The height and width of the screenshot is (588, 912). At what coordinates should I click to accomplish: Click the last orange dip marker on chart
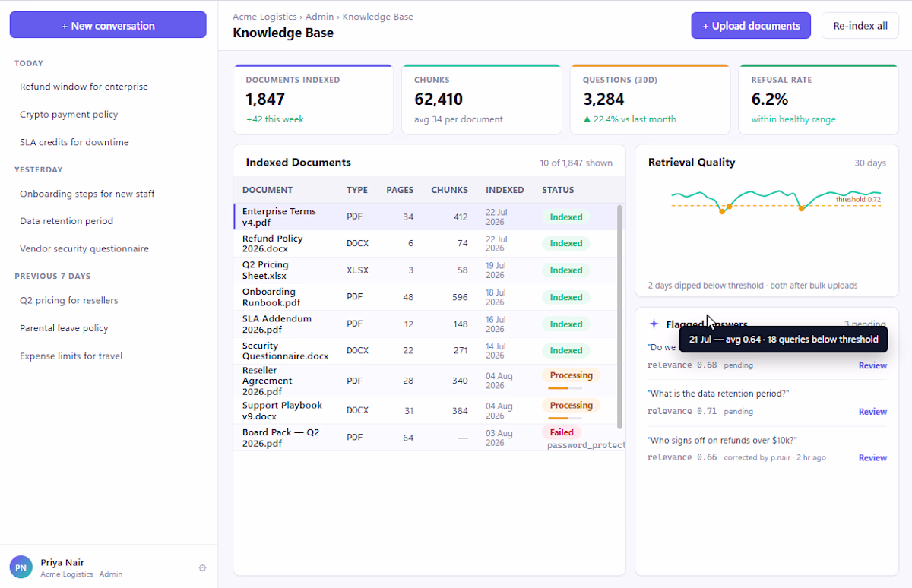point(801,208)
